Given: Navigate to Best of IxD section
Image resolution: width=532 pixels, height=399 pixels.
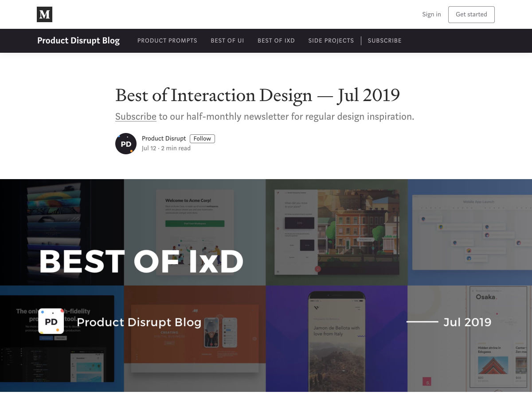Looking at the screenshot, I should pyautogui.click(x=276, y=40).
